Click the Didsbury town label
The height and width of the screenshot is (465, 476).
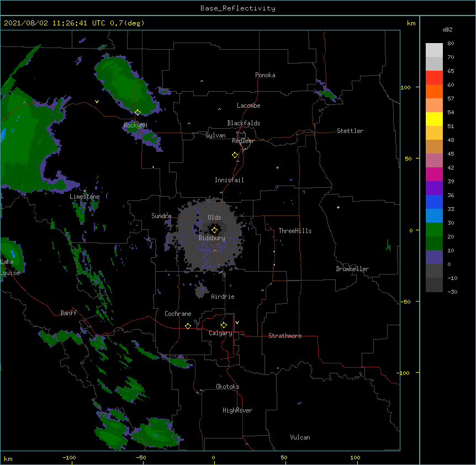tap(212, 238)
